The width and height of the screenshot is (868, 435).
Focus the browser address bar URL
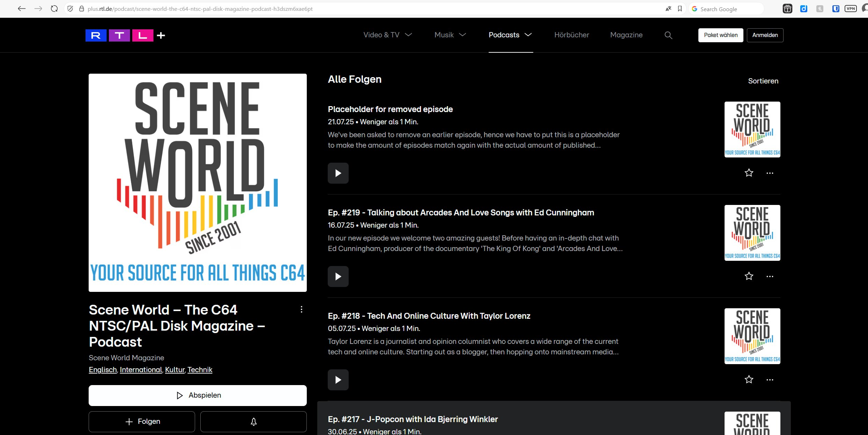tap(200, 9)
